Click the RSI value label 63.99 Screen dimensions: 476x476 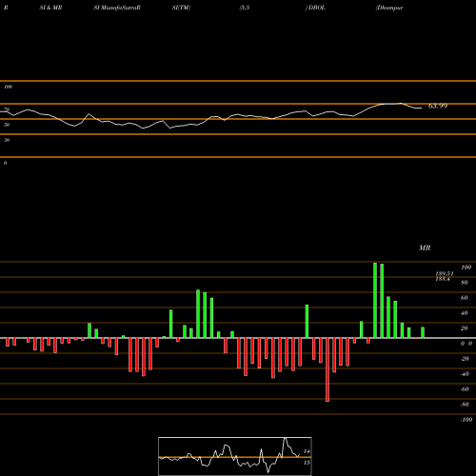[x=438, y=106]
